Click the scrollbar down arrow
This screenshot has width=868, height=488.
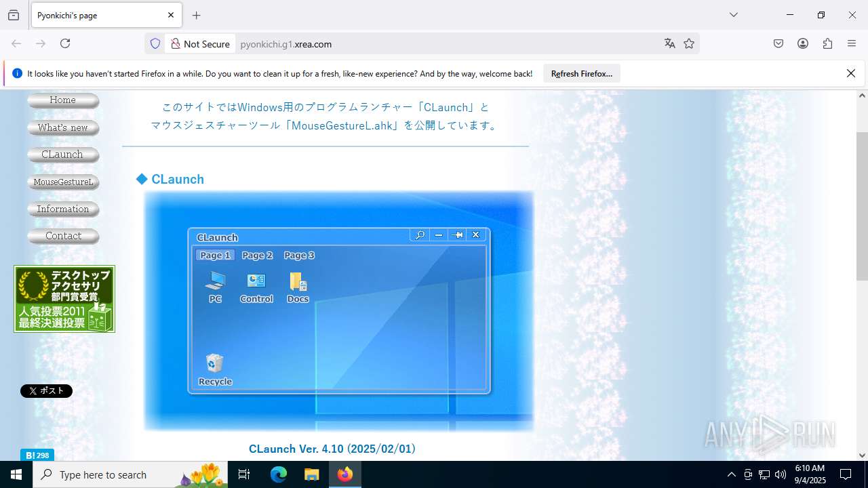click(862, 455)
